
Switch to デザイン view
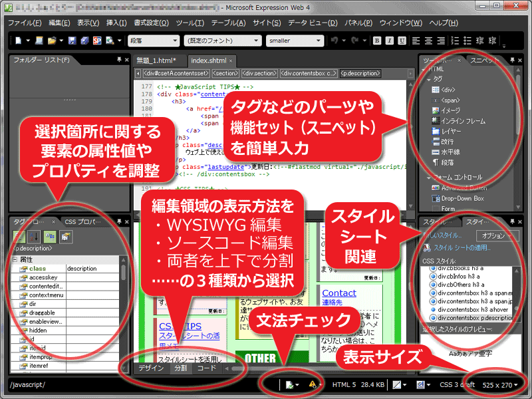pos(151,368)
